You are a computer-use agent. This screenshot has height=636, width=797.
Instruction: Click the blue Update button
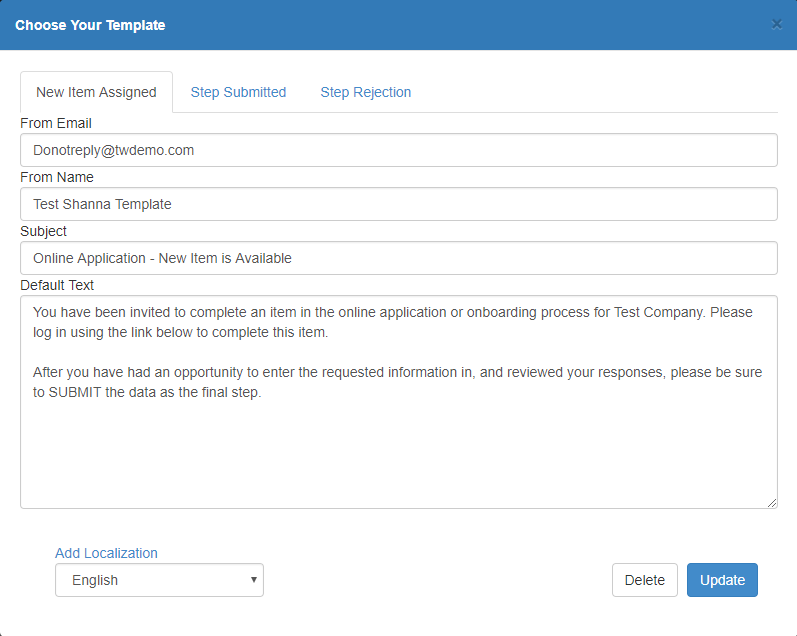tap(722, 580)
